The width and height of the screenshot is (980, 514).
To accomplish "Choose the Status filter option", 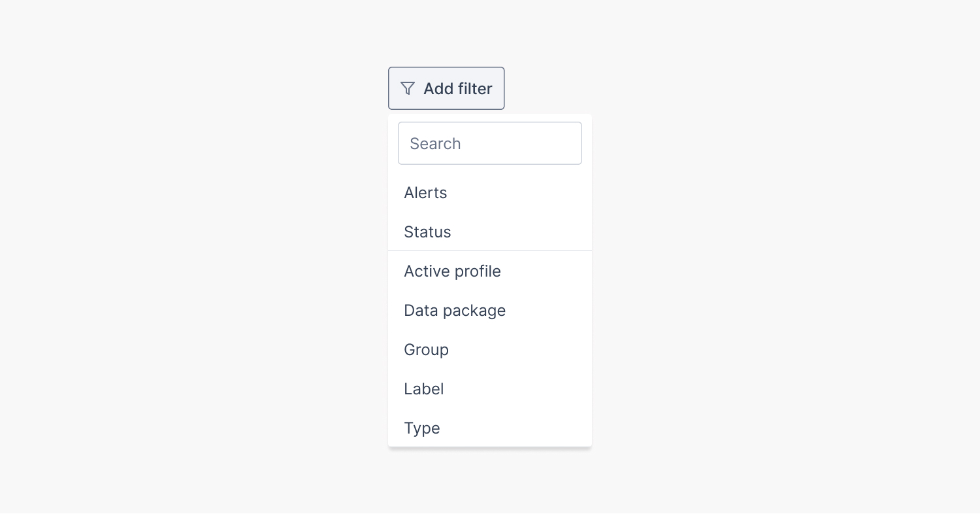I will click(x=427, y=232).
